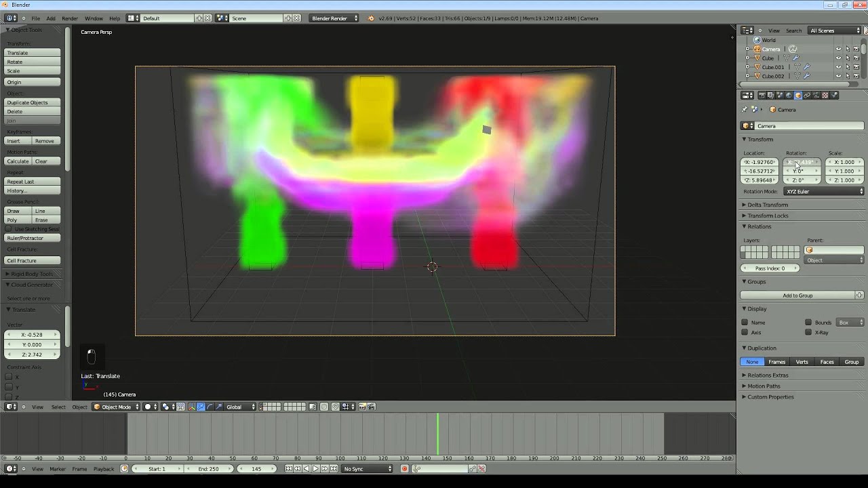Image resolution: width=868 pixels, height=488 pixels.
Task: Select the translate manipulator arrow icon
Action: [x=201, y=407]
